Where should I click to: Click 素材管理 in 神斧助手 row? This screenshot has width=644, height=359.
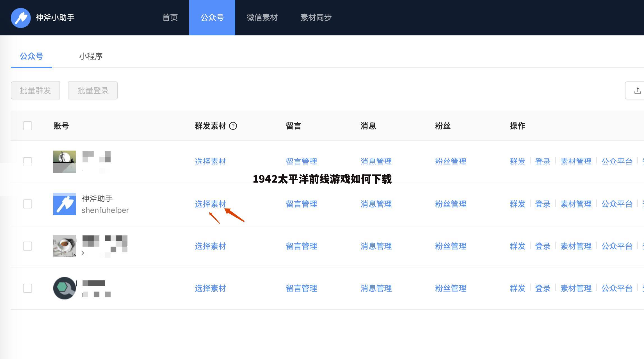(576, 204)
